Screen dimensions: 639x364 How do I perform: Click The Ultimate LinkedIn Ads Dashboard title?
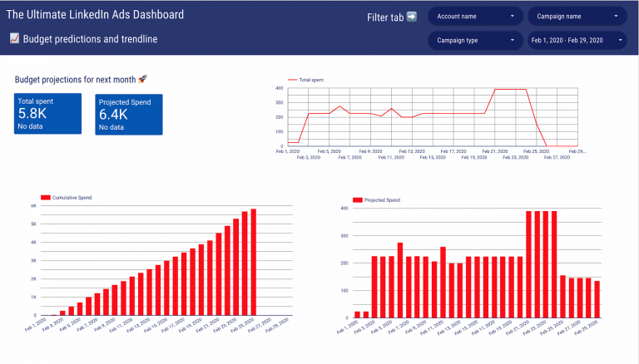click(x=95, y=15)
